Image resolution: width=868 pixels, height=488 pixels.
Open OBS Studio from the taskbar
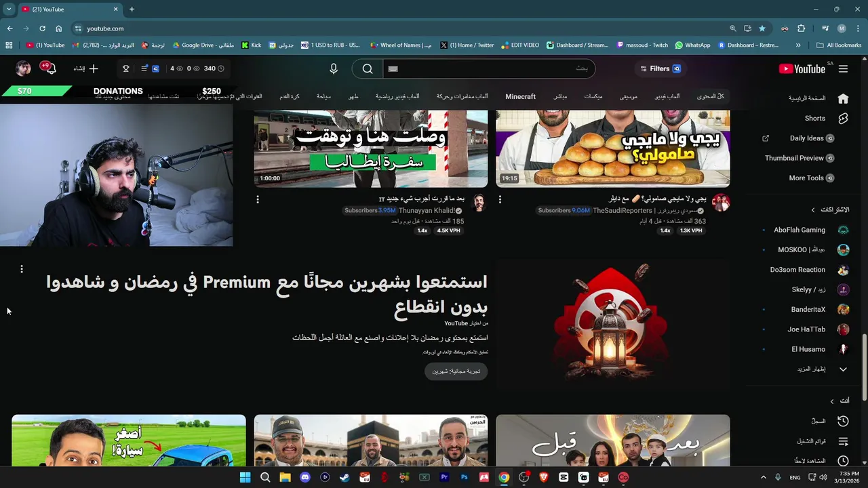524,477
